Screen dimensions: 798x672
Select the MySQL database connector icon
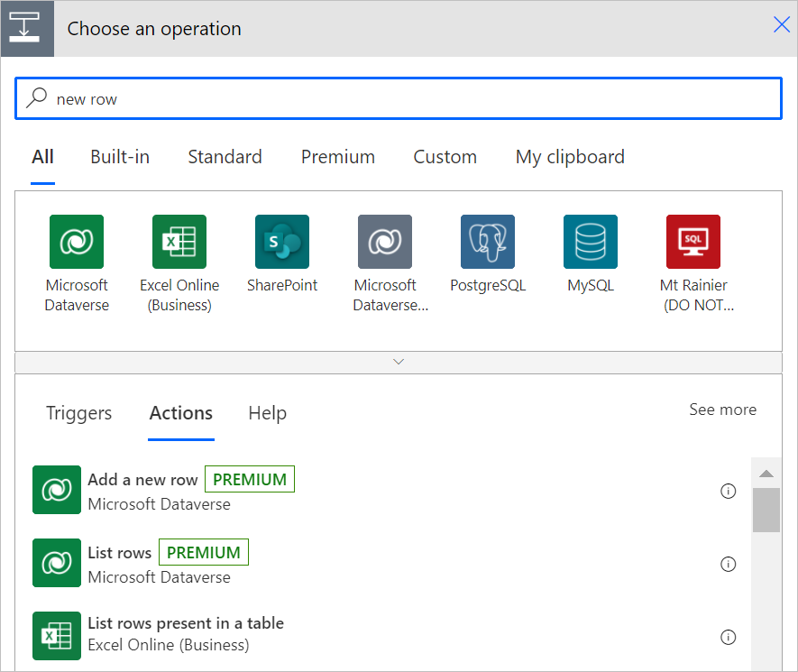tap(590, 241)
